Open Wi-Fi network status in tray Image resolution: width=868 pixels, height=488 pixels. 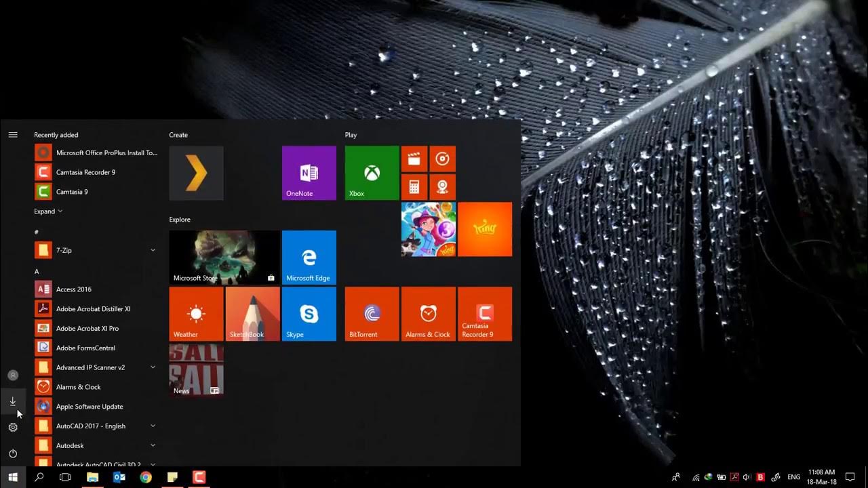click(696, 477)
